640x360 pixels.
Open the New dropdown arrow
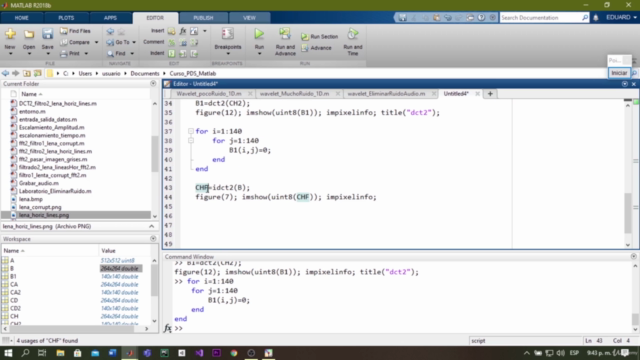(10, 54)
